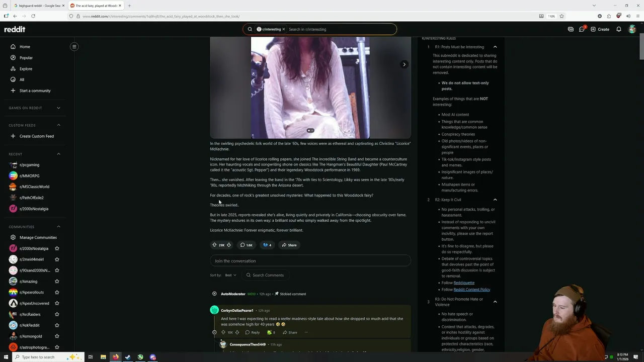Reply to CorbynDallasPearse1's comment

point(253,332)
